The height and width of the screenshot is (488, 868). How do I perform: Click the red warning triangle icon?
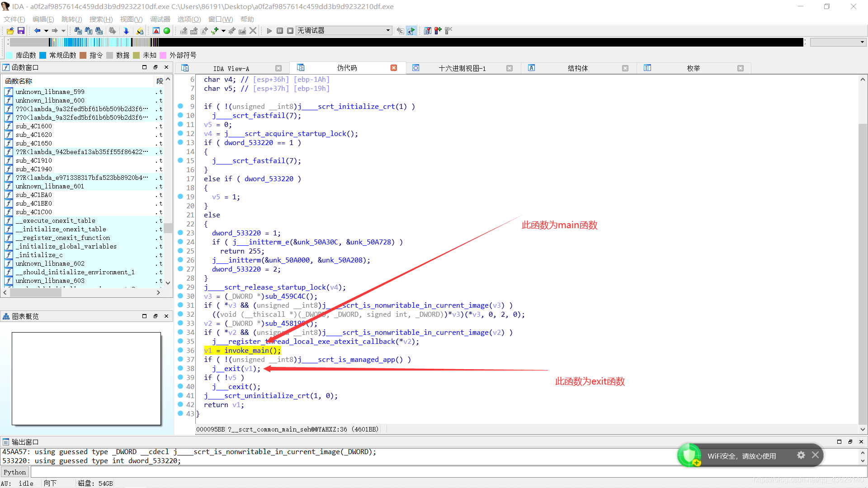(156, 31)
